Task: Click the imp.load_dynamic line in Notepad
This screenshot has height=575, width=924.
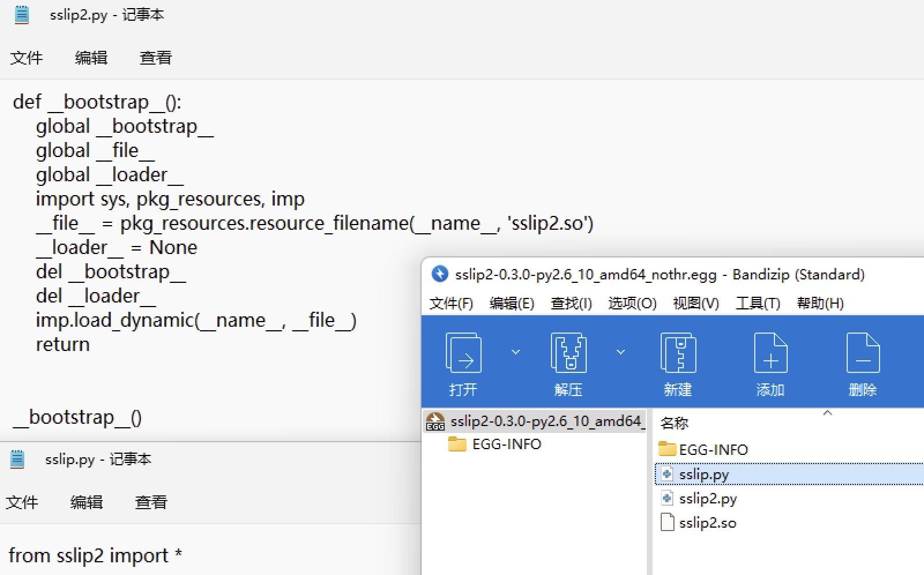Action: point(196,320)
